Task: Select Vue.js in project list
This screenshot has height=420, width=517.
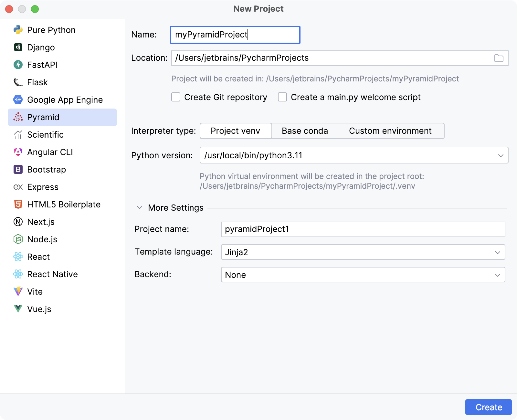Action: [x=62, y=309]
